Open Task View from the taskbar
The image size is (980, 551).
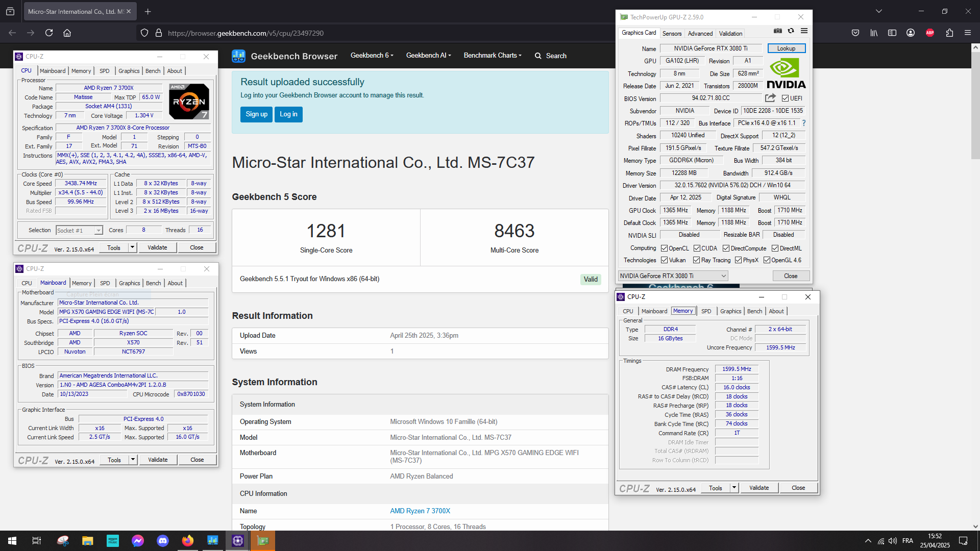[37, 541]
